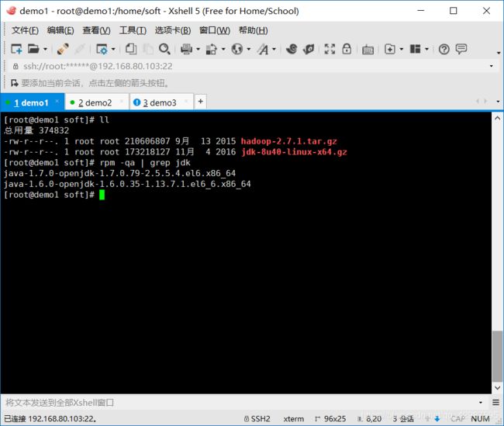This screenshot has width=504, height=426.
Task: Click jdk-8u40-linux-x64.gz in terminal
Action: tap(294, 152)
